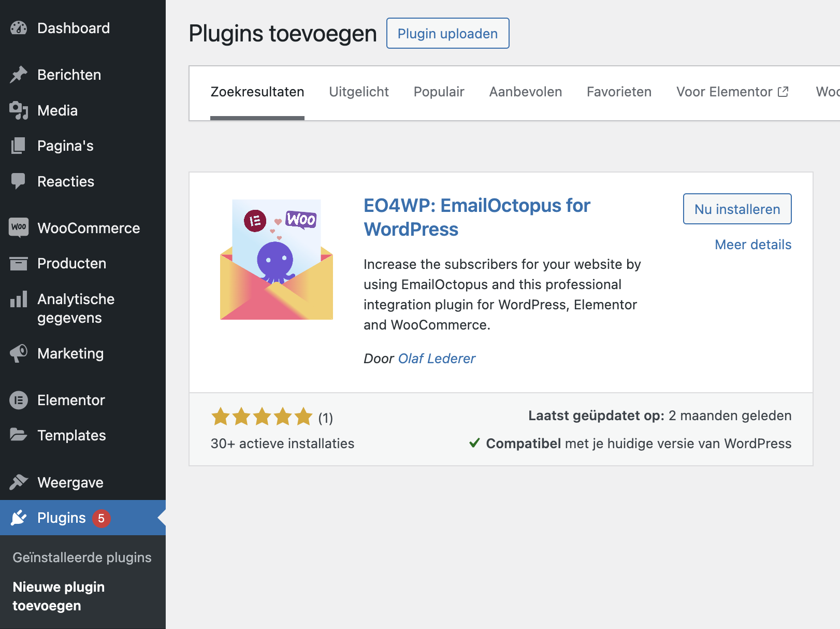The image size is (840, 629).
Task: Open author Olaf Lederer link
Action: pyautogui.click(x=437, y=359)
